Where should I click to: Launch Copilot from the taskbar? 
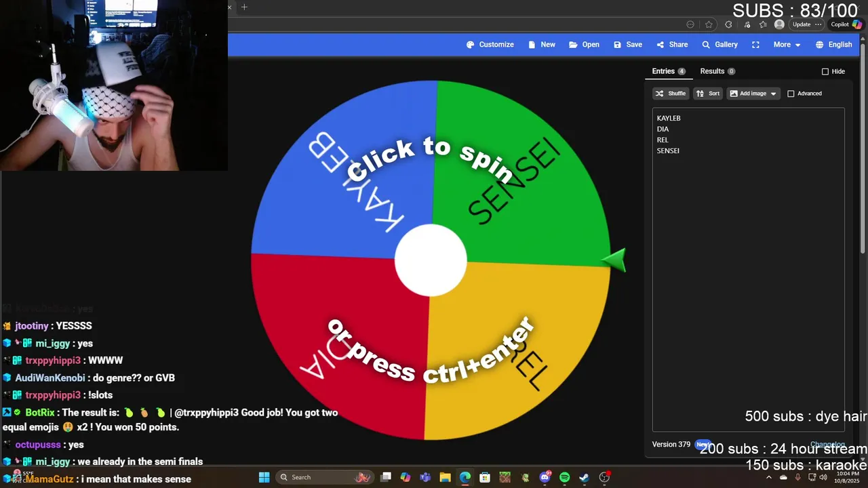pyautogui.click(x=406, y=477)
